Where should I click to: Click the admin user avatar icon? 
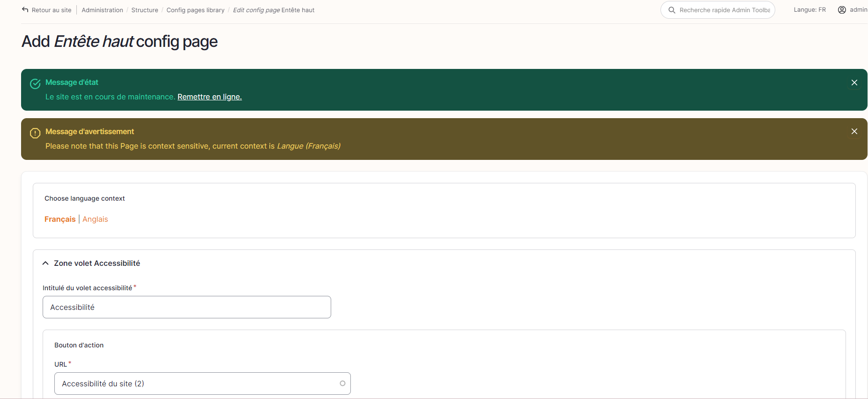pos(842,10)
